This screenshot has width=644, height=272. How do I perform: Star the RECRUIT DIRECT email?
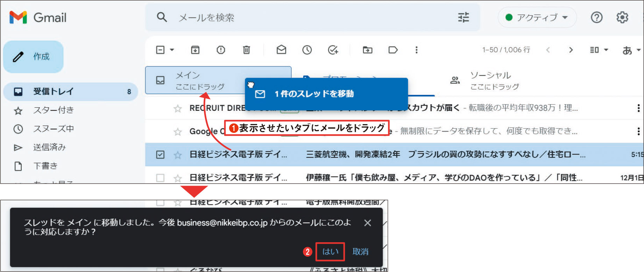[x=178, y=108]
